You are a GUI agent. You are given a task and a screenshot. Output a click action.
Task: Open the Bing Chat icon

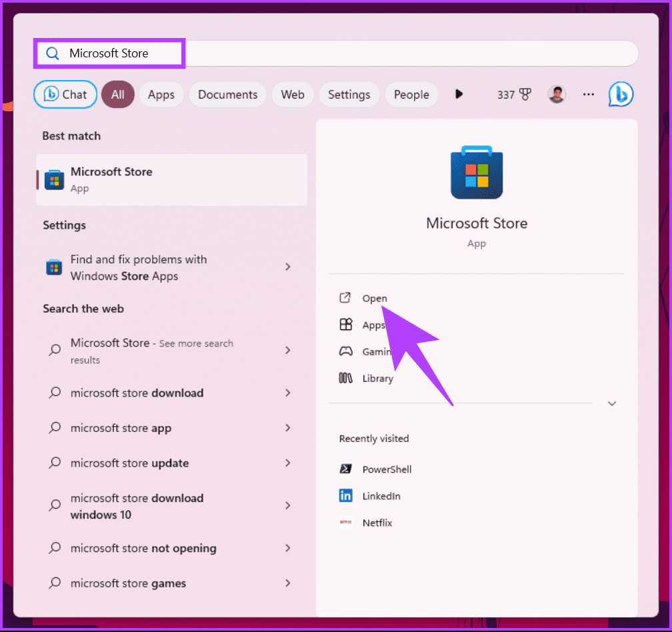coord(621,94)
